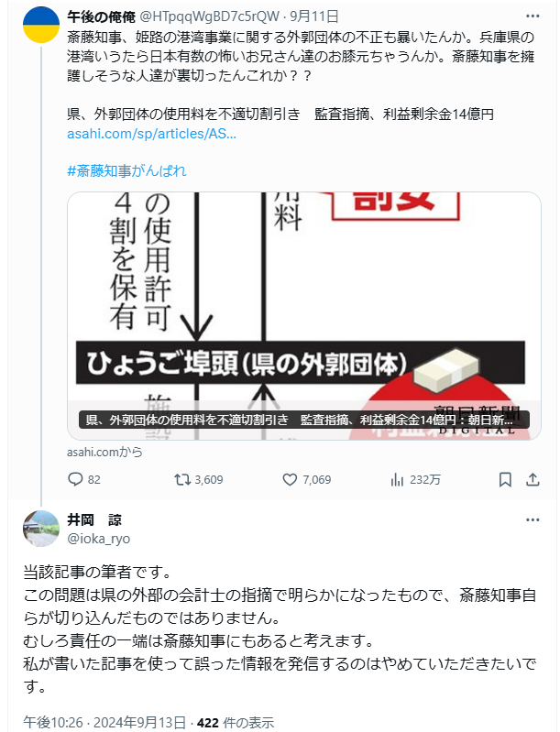Click the 午後の俺俺 display name

coord(102,16)
